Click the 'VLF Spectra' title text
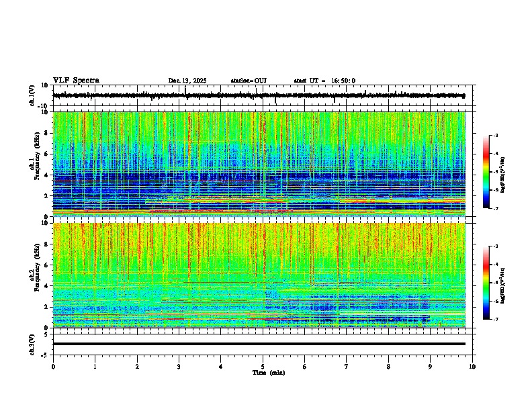 pos(76,81)
